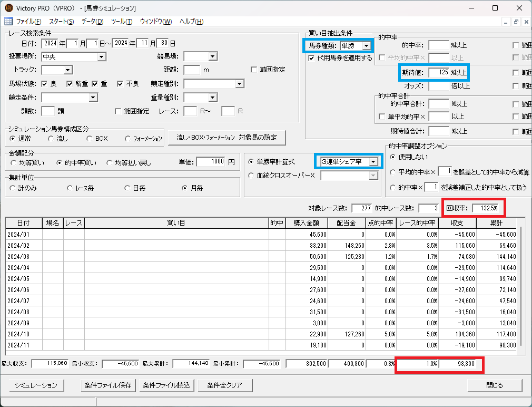Open the 馬券種類 dropdown showing 単勝
This screenshot has height=407, width=532.
click(x=367, y=46)
